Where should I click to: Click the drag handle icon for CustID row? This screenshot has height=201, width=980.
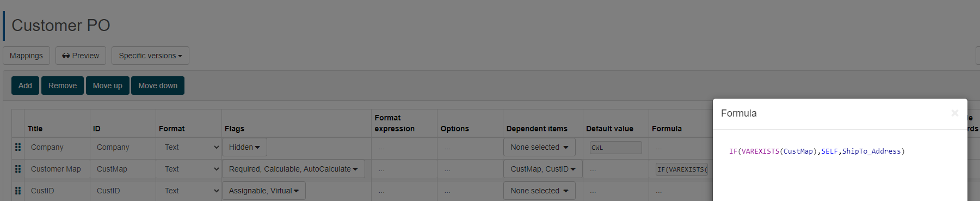[18, 191]
